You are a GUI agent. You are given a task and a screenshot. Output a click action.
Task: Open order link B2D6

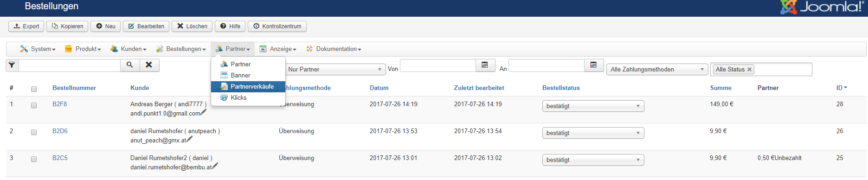click(60, 131)
